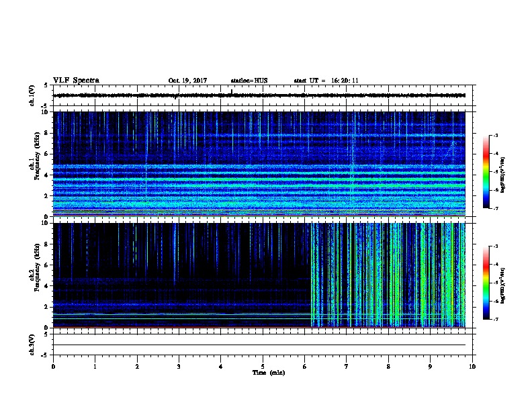This screenshot has width=532, height=411.
Task: Click the ch.2 spectrogram color scale bar
Action: pos(486,283)
